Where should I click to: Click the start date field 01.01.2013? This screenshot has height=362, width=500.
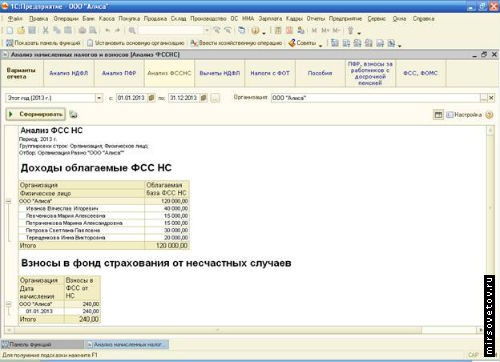click(131, 98)
